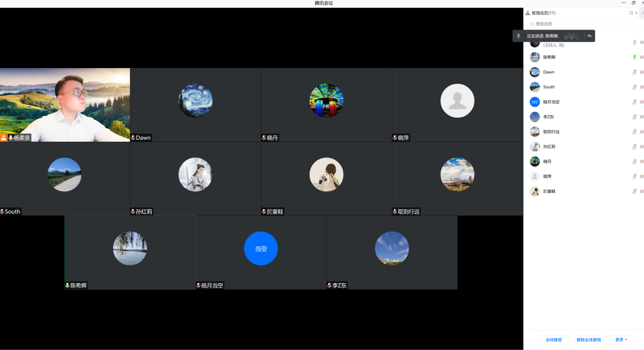Click 取则行远's avatar in the member list
The image size is (644, 350).
pos(534,132)
